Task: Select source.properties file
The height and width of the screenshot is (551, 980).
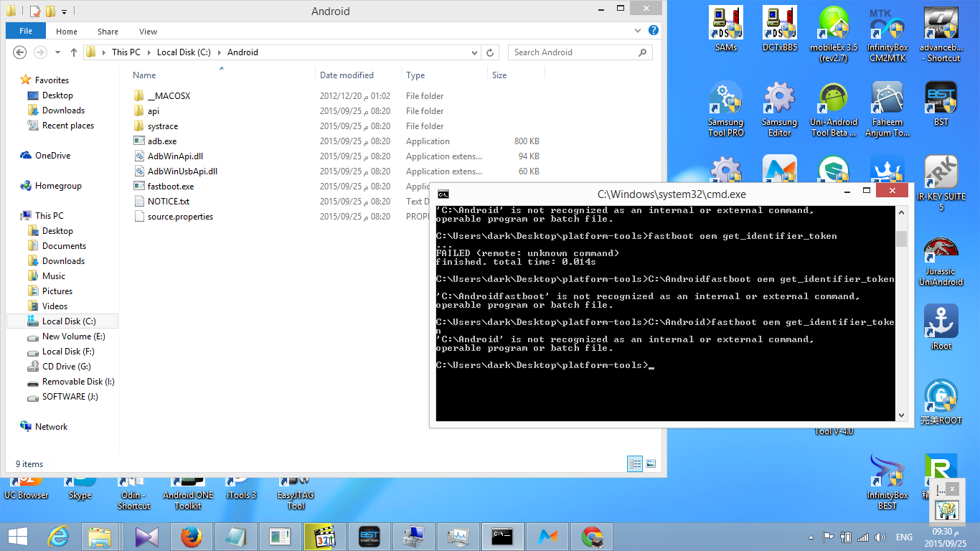Action: click(180, 217)
